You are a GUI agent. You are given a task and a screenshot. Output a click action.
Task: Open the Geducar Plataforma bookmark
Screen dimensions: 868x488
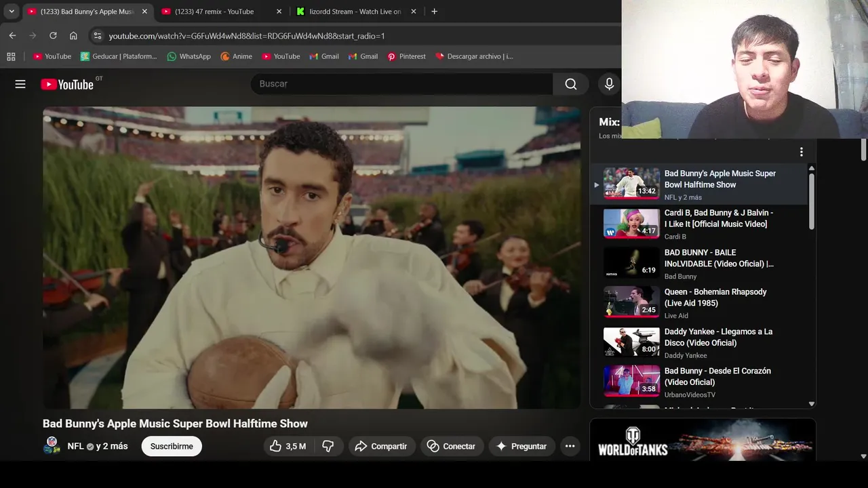(119, 56)
